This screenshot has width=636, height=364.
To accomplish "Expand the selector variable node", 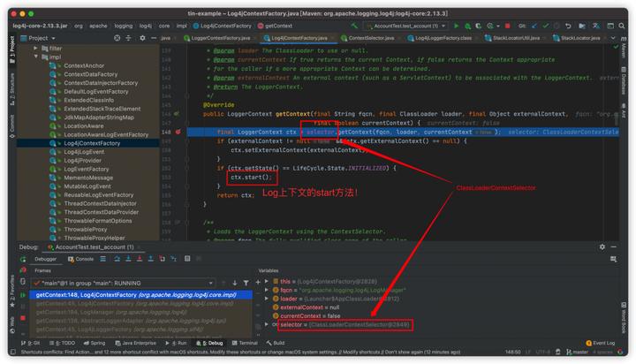I will [x=267, y=324].
